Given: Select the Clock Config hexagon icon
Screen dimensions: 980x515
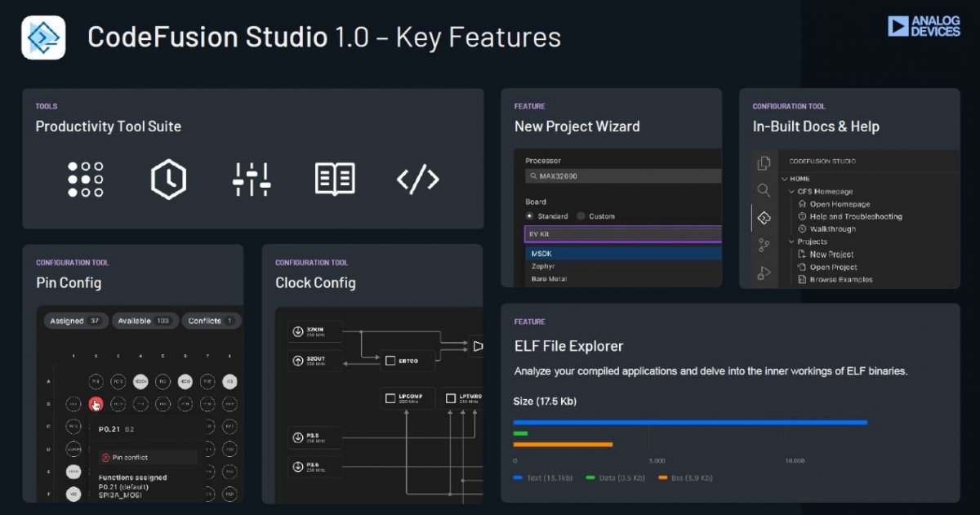Looking at the screenshot, I should tap(168, 180).
